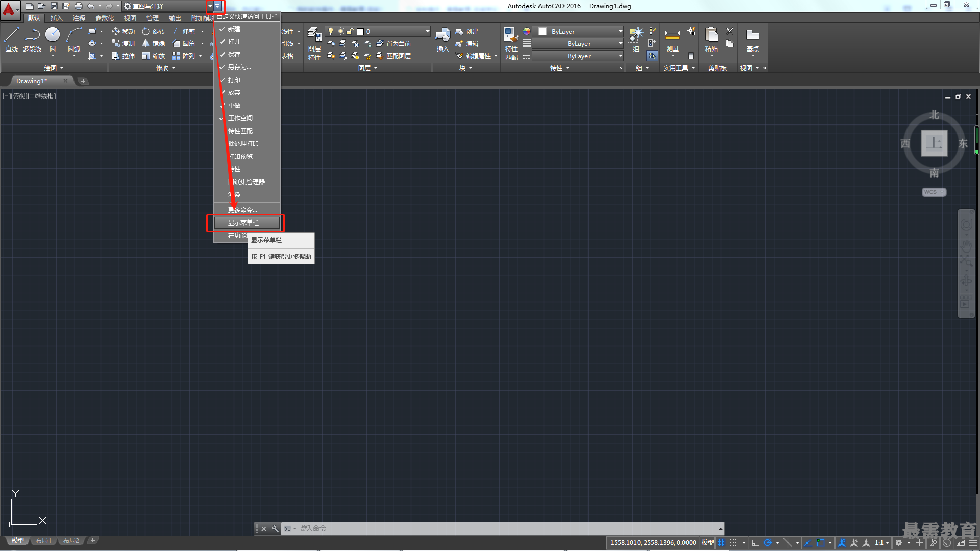Toggle the 新建 checked item in menu
The width and height of the screenshot is (980, 551).
[x=247, y=29]
